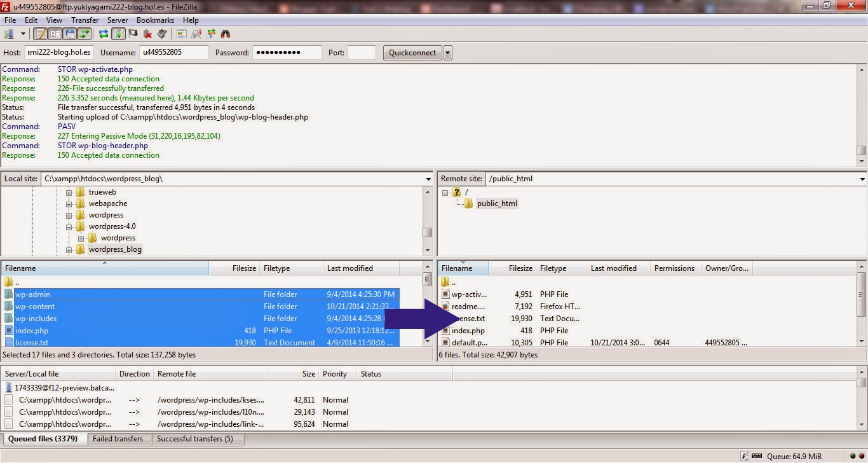868x463 pixels.
Task: Search for files with binoculars icon
Action: pos(226,34)
